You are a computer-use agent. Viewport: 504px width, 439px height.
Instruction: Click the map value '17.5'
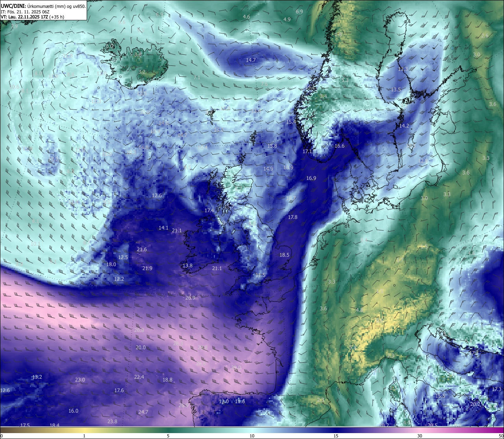pyautogui.click(x=25, y=426)
